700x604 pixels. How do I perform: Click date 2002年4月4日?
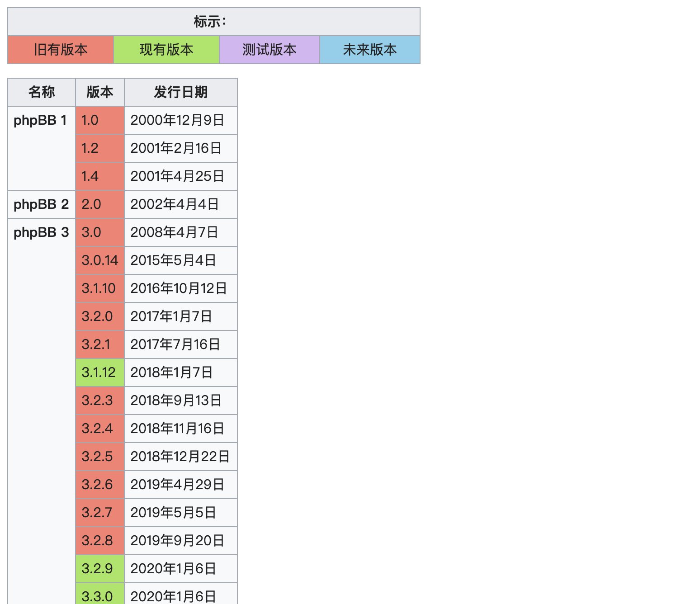[x=181, y=204]
